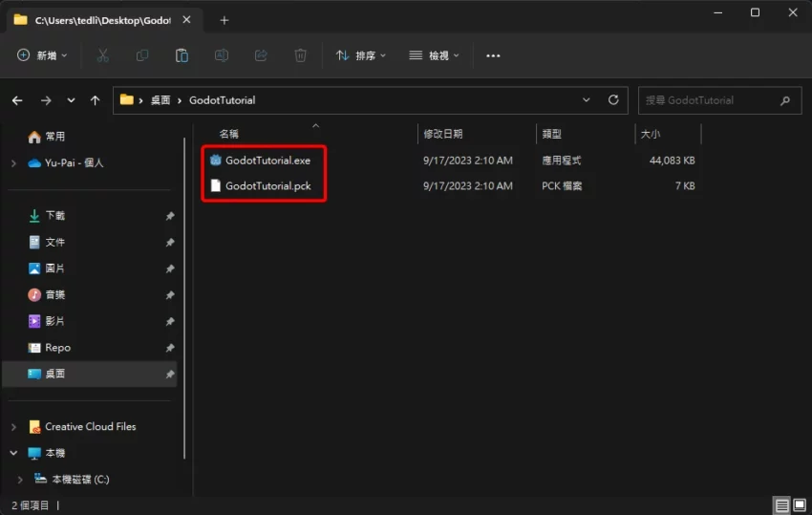Select the C:\Users\tedli\Desktop\Godot tab
The width and height of the screenshot is (812, 515).
103,21
